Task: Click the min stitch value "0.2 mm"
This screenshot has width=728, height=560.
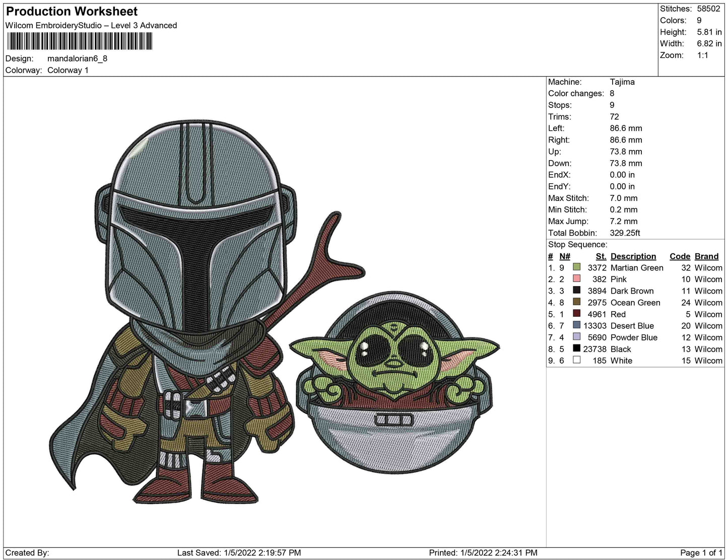Action: 624,210
